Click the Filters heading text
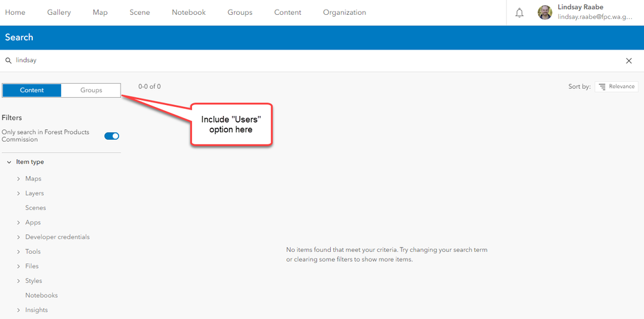 [12, 118]
